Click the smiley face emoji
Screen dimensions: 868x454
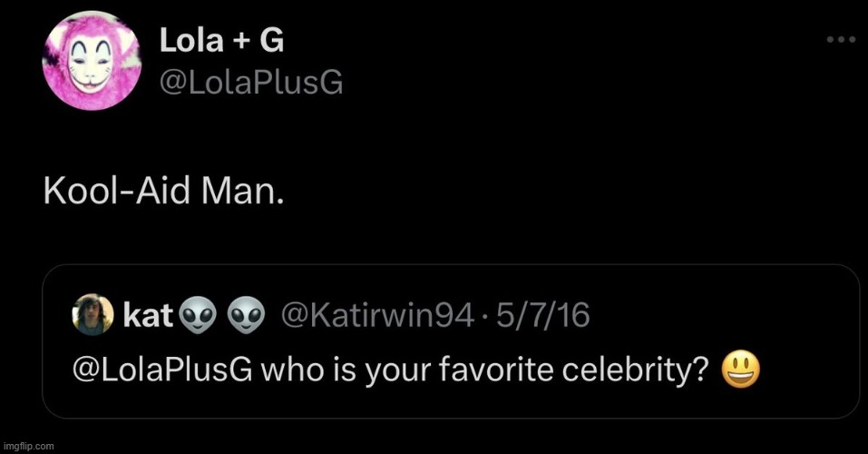741,370
